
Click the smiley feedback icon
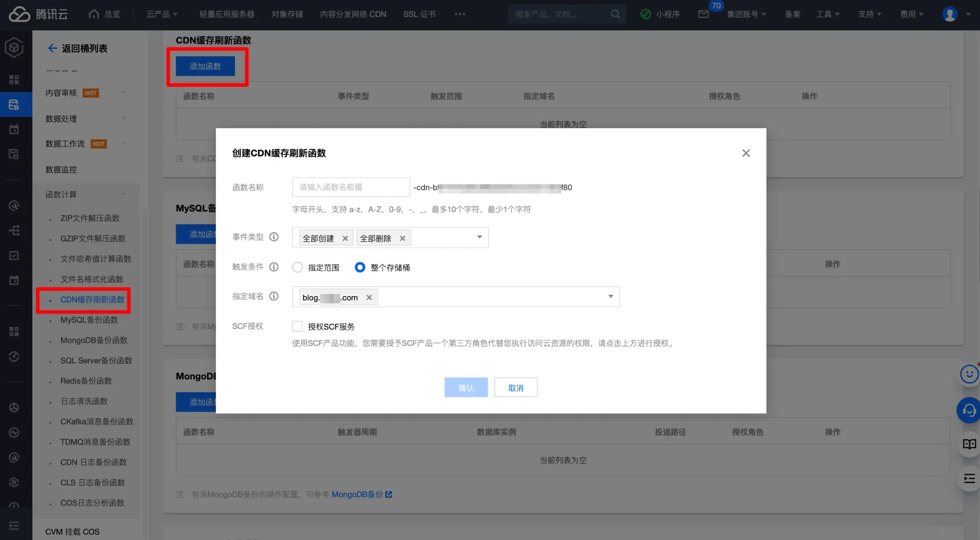[969, 375]
